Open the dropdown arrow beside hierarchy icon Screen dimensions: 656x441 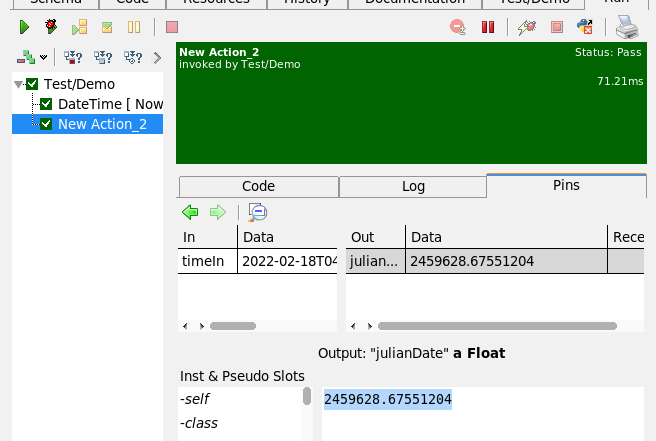click(x=43, y=58)
